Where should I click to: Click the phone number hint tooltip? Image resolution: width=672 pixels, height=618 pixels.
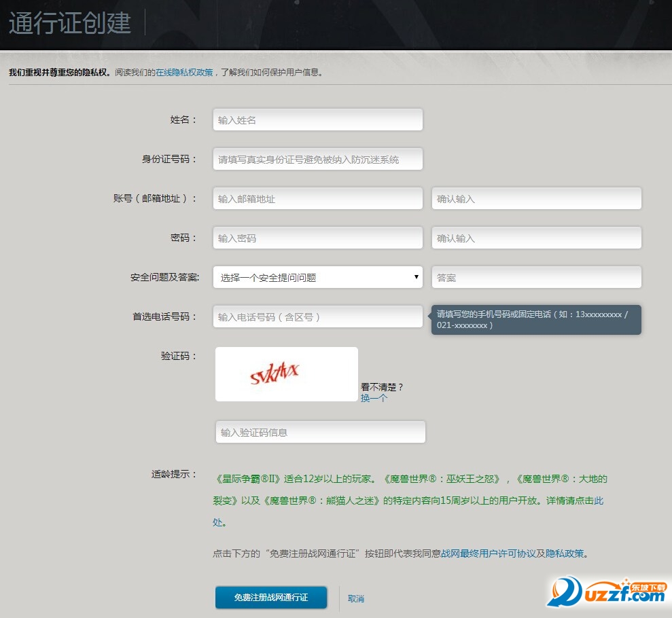coord(536,319)
